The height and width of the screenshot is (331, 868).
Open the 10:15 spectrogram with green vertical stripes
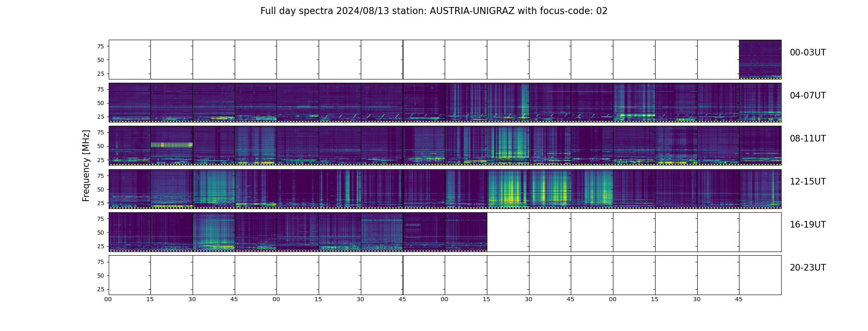pos(508,146)
